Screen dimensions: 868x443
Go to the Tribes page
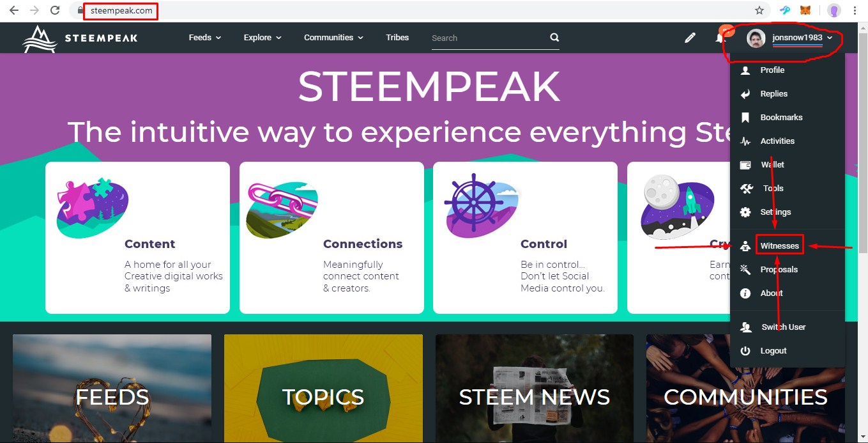[x=397, y=38]
